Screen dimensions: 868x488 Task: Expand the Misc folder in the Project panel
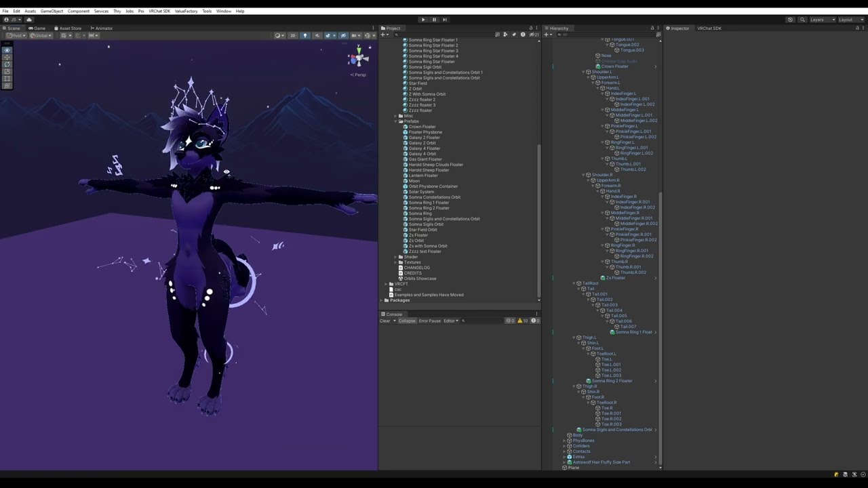click(x=395, y=116)
